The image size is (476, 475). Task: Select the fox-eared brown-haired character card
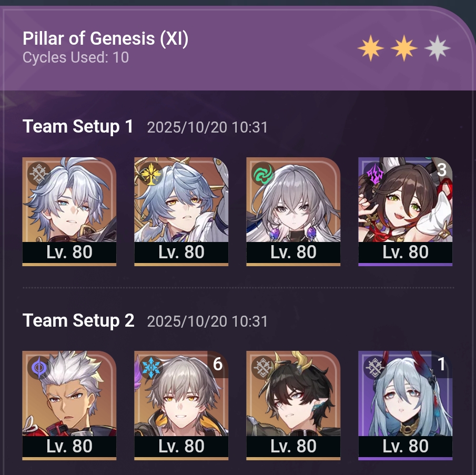point(406,211)
